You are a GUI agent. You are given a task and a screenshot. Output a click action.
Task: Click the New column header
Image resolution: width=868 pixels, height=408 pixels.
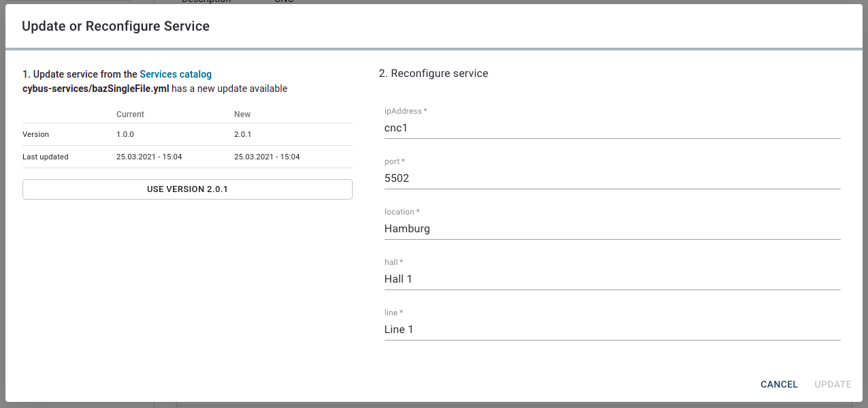tap(242, 114)
